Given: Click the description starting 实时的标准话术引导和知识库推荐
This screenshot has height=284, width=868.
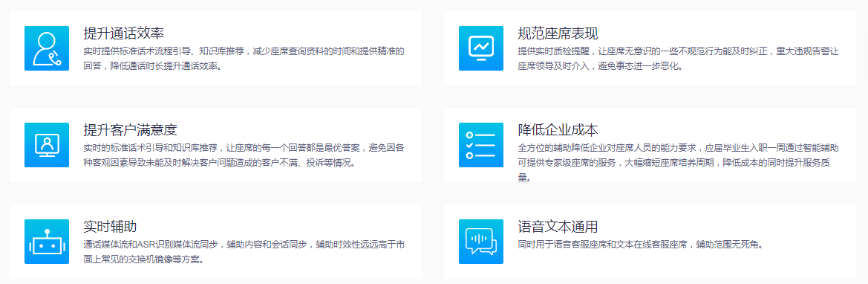Looking at the screenshot, I should [x=244, y=155].
